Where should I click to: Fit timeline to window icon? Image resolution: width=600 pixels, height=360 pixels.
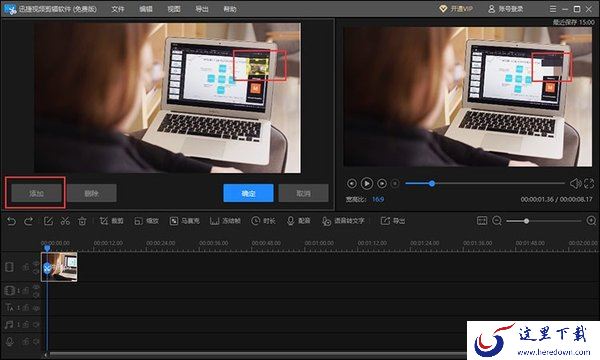pyautogui.click(x=482, y=221)
